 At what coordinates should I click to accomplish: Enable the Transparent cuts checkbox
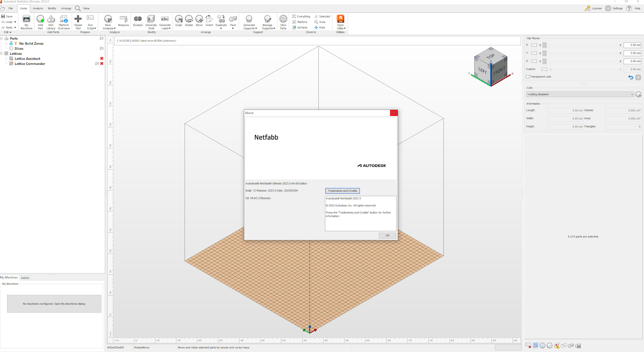coord(528,76)
